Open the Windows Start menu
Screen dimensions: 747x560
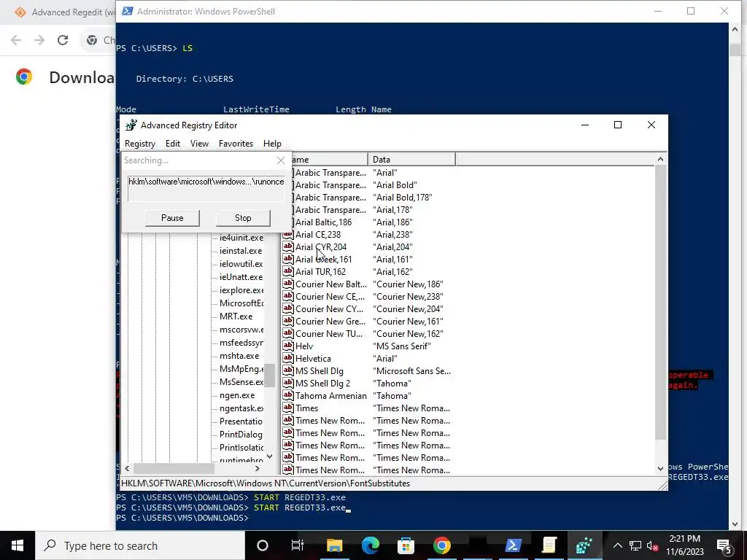point(18,545)
